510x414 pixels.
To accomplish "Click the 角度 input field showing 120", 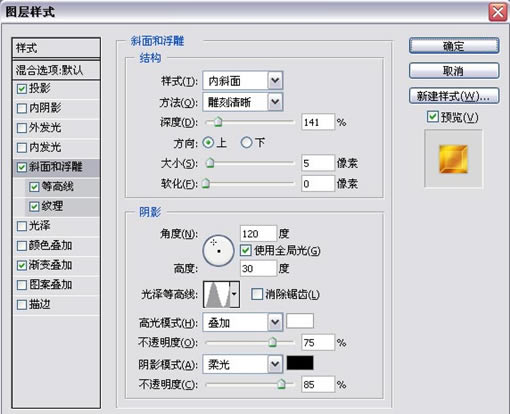I will [258, 234].
